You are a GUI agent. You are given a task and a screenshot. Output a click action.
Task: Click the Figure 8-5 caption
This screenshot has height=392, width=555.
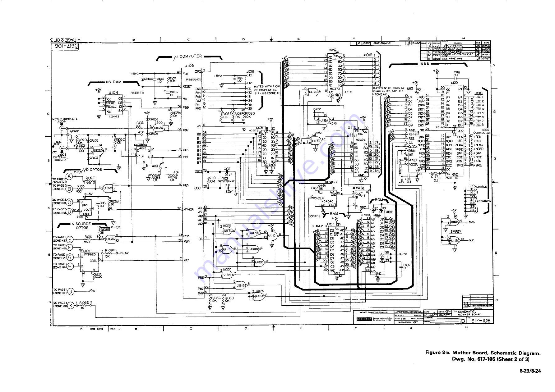coord(483,356)
